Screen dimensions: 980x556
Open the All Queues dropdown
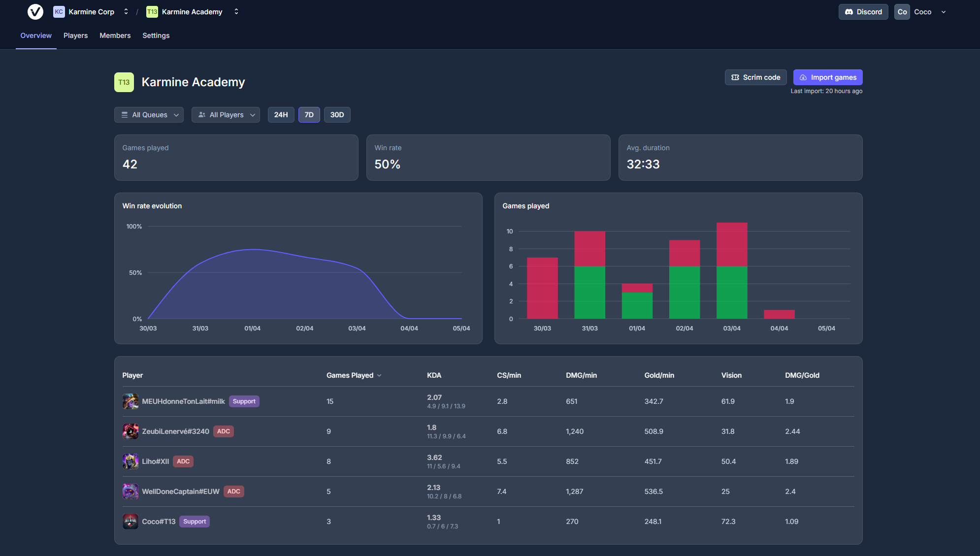click(149, 114)
